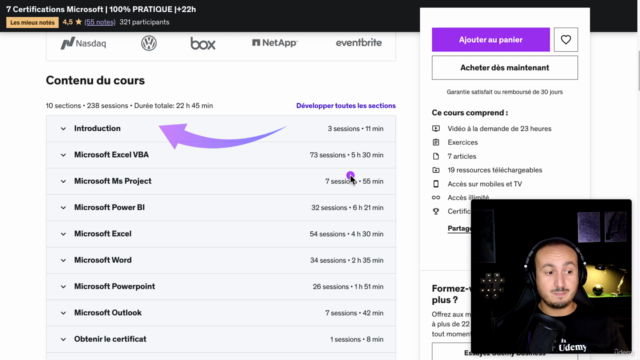The height and width of the screenshot is (360, 640).
Task: Click '32 sessions • 6 h 21 min' text
Action: [x=347, y=208]
